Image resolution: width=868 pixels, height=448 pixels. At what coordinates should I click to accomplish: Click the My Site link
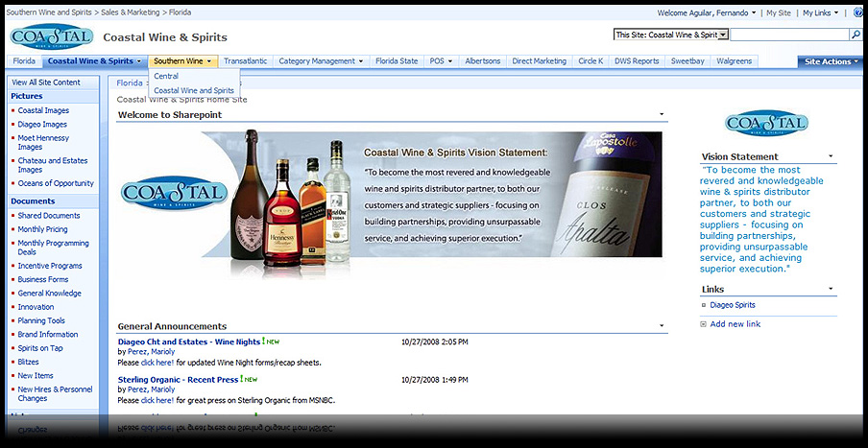779,12
